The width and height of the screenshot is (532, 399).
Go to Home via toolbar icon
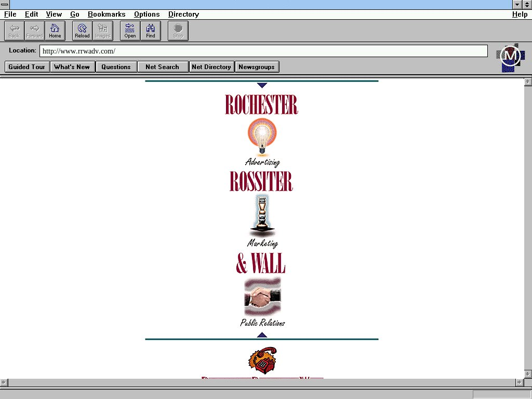(x=55, y=31)
